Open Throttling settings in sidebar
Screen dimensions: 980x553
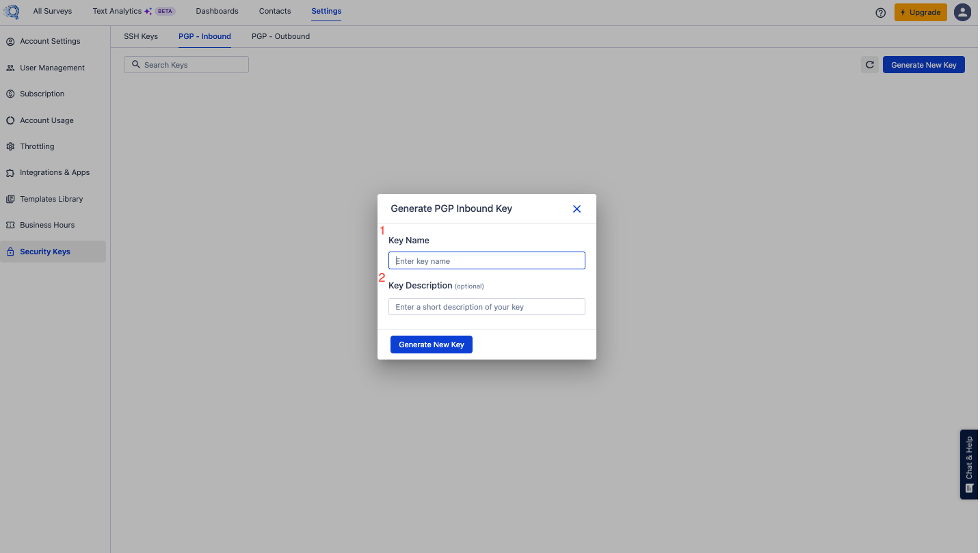37,146
